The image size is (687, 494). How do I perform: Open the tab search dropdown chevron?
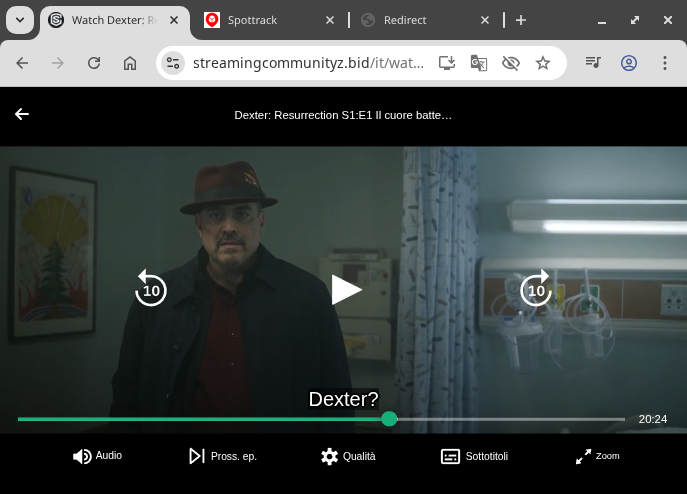click(x=20, y=20)
